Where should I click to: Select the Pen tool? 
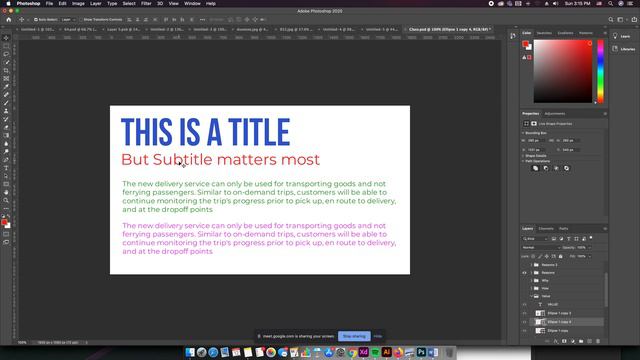[6, 160]
